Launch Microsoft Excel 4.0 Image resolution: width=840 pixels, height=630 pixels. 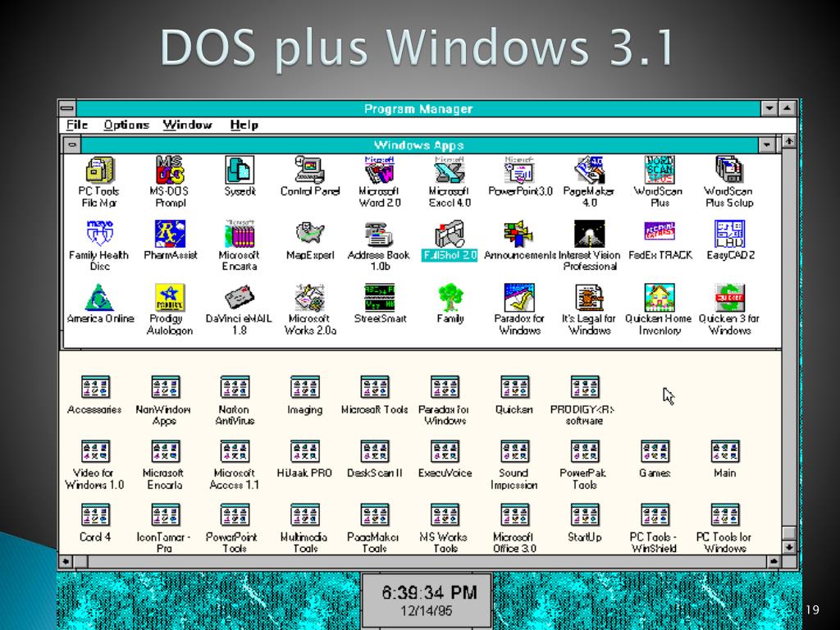pyautogui.click(x=450, y=170)
